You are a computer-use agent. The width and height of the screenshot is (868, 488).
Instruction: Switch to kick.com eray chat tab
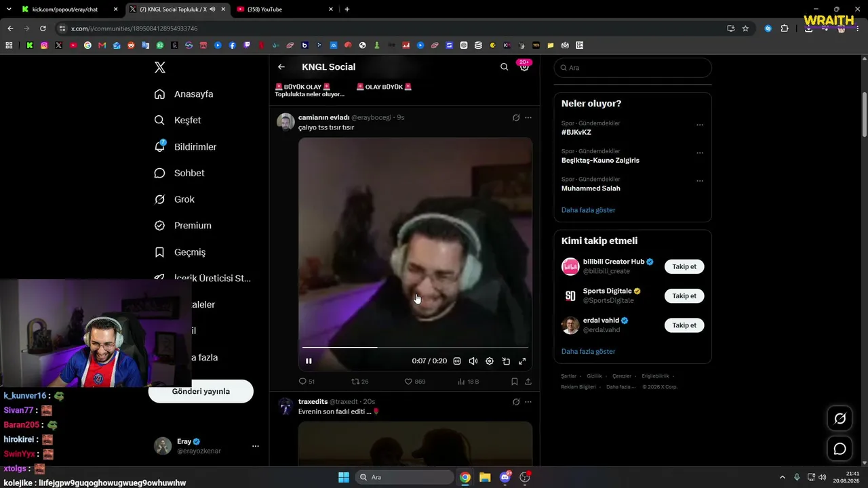[70, 9]
